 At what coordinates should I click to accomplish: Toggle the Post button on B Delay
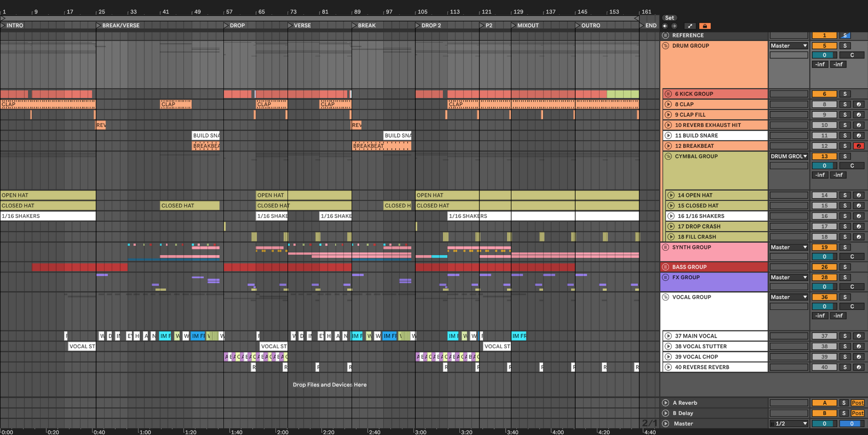pos(857,413)
